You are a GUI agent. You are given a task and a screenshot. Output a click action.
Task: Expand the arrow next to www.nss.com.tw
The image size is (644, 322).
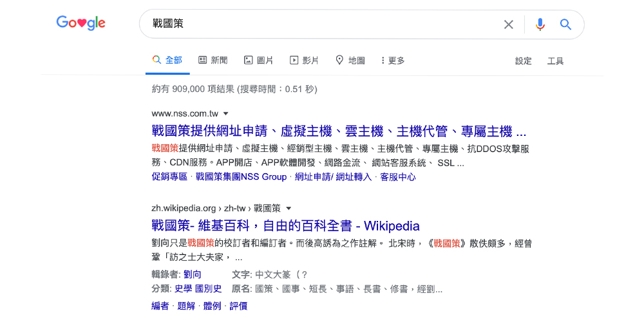225,114
